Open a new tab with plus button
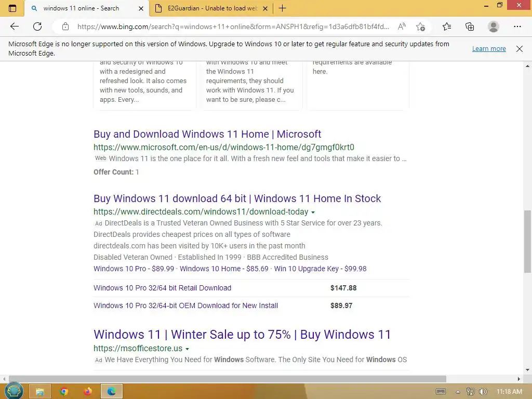The height and width of the screenshot is (399, 532). click(282, 8)
